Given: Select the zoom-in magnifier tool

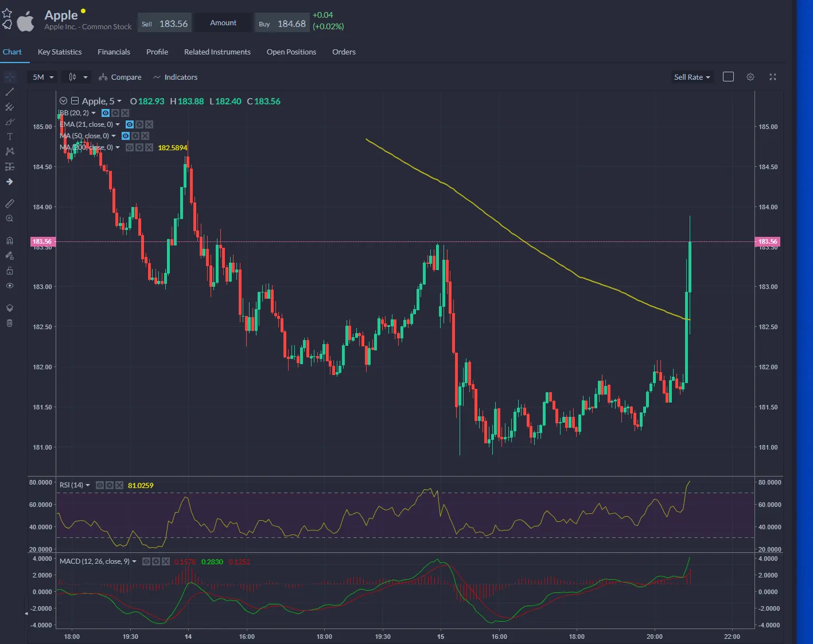Looking at the screenshot, I should click(9, 218).
